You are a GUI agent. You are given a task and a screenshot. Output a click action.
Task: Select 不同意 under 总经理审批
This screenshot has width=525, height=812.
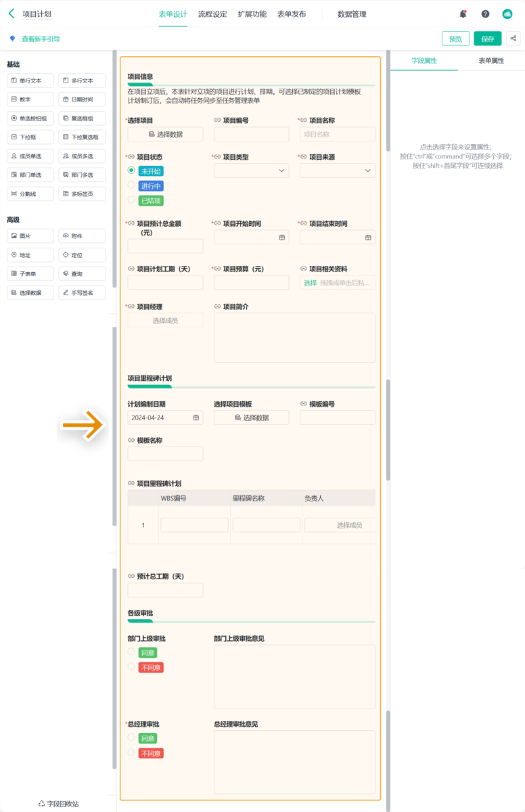tap(132, 753)
